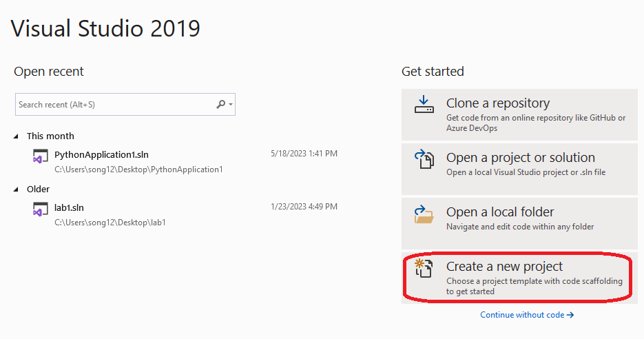Click timestamp 5/18/2023 1:41 PM
The height and width of the screenshot is (339, 644).
click(x=304, y=154)
